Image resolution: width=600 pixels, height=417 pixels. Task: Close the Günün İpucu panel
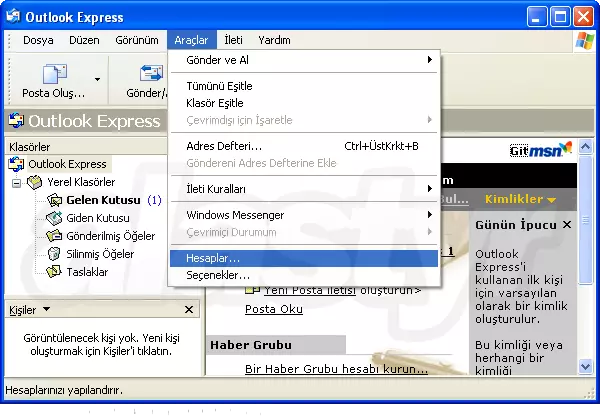click(567, 225)
